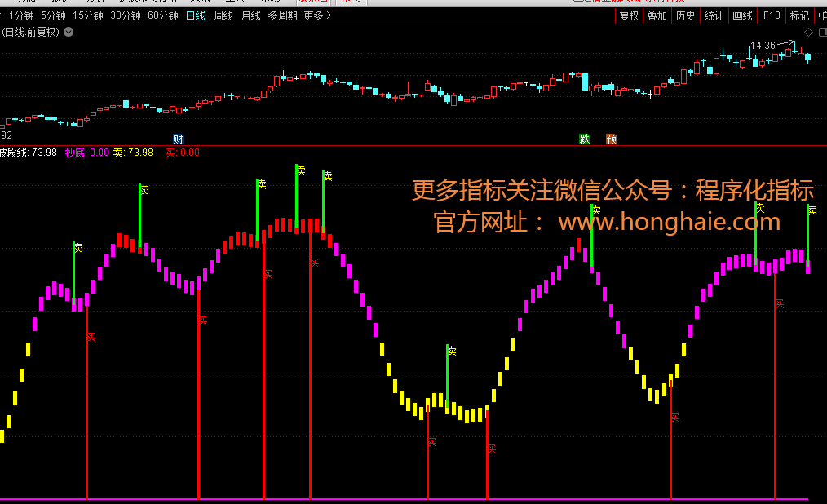827x504 pixels.
Task: Click the +自 add-to-watchlist button
Action: [820, 15]
